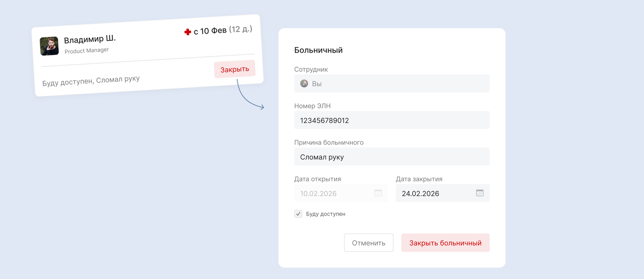Screen dimensions: 644x279
Task: Click the с 10 Фев date label
Action: tap(210, 31)
